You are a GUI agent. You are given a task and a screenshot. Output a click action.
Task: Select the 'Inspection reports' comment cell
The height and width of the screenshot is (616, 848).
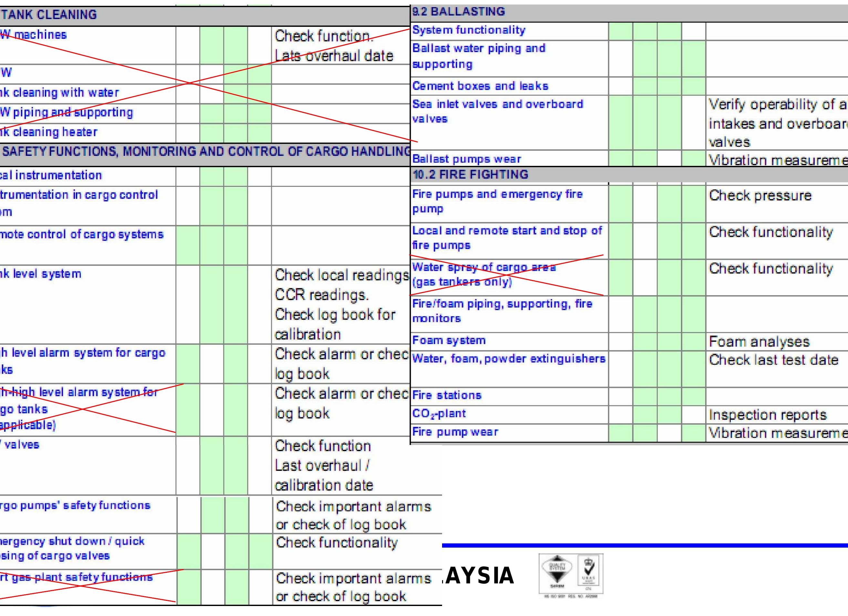(767, 415)
